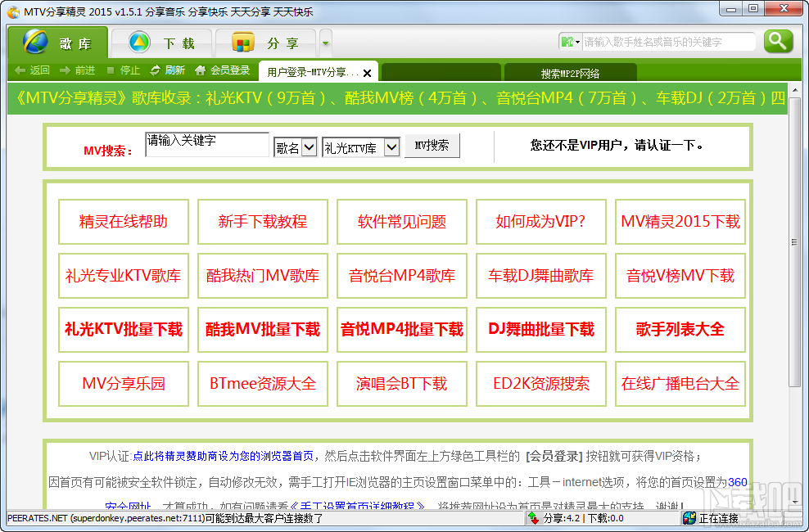Image resolution: width=809 pixels, height=532 pixels.
Task: Go forward with the 前进 arrow
Action: (x=78, y=70)
